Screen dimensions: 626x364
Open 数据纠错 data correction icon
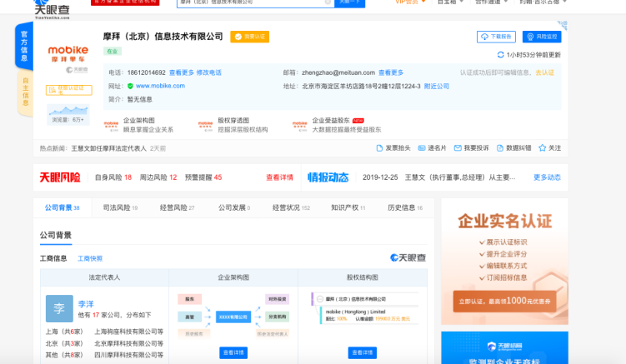(x=500, y=148)
